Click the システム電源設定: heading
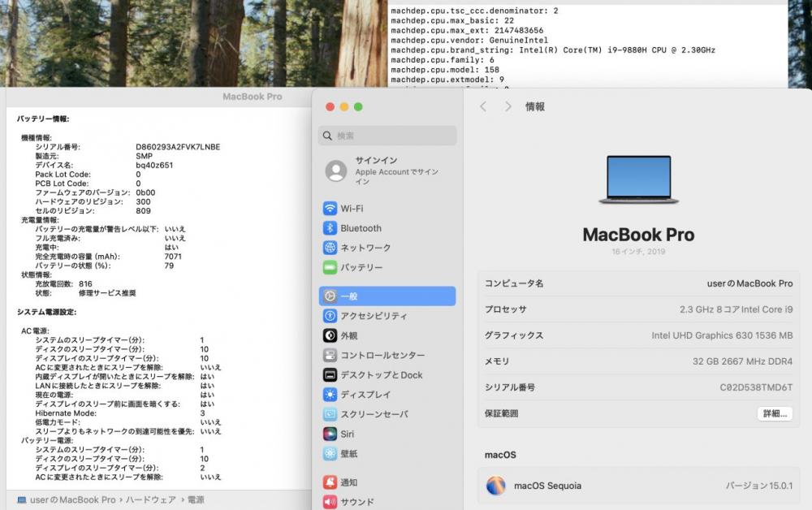812x510 pixels. pos(46,312)
